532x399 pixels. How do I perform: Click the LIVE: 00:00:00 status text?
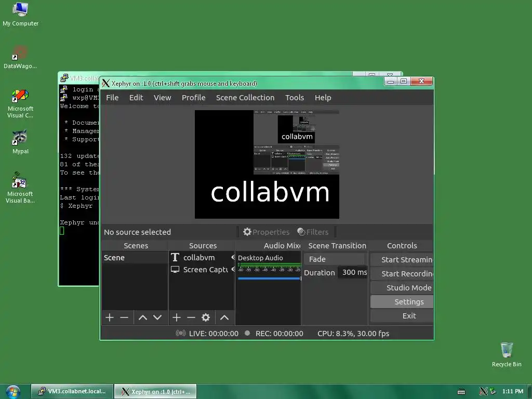214,334
